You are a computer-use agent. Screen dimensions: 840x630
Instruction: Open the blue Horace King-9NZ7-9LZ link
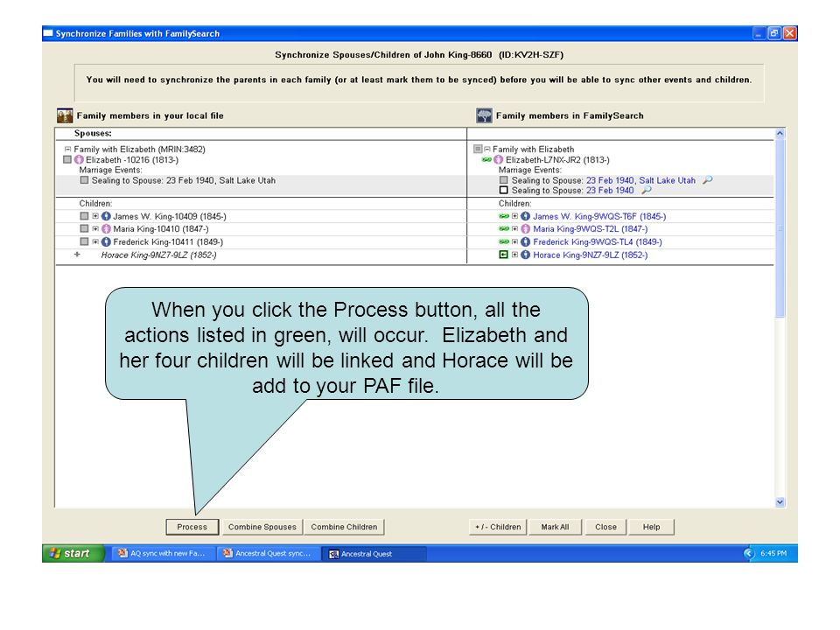click(x=591, y=255)
